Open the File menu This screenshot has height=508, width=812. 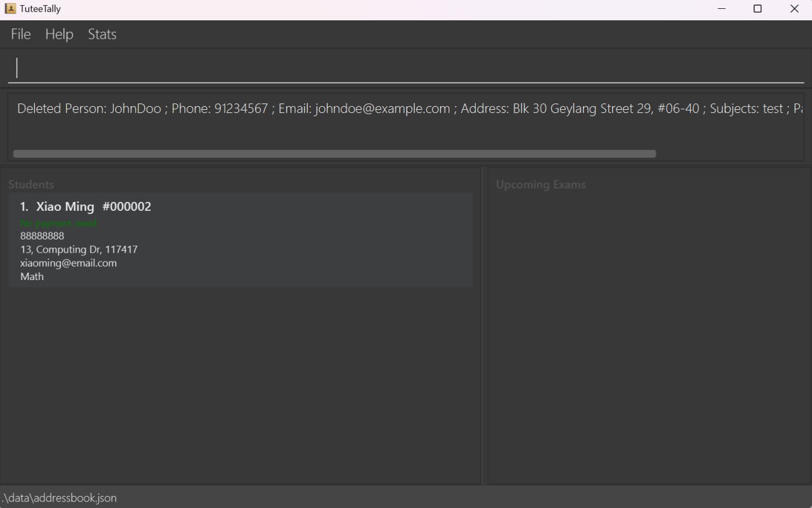(21, 34)
